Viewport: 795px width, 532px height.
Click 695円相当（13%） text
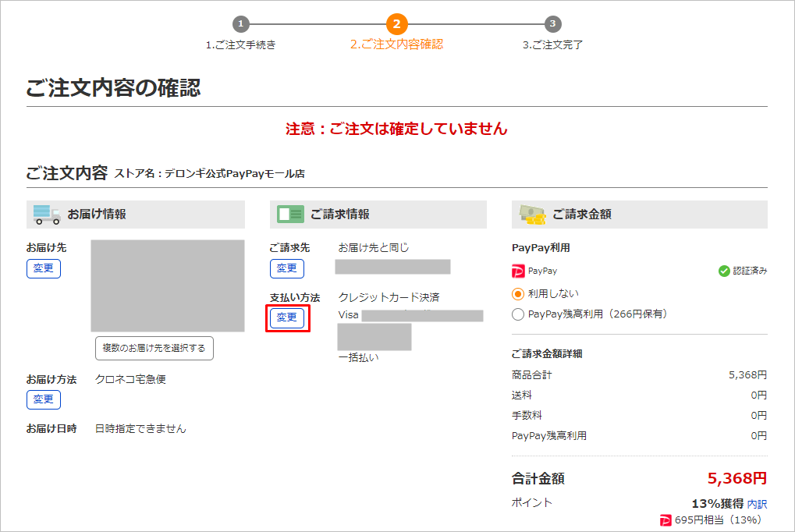click(x=719, y=520)
